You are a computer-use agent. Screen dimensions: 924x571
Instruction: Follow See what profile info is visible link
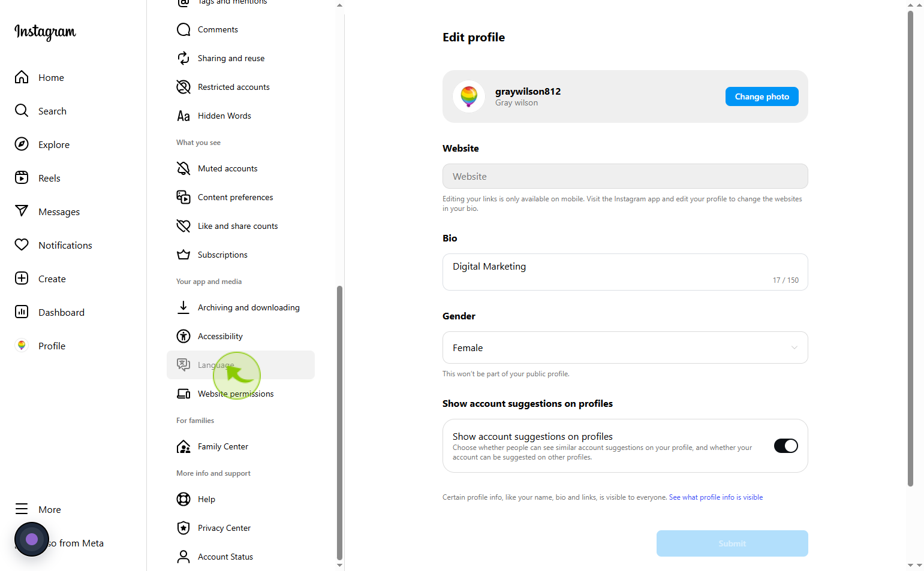pyautogui.click(x=716, y=497)
